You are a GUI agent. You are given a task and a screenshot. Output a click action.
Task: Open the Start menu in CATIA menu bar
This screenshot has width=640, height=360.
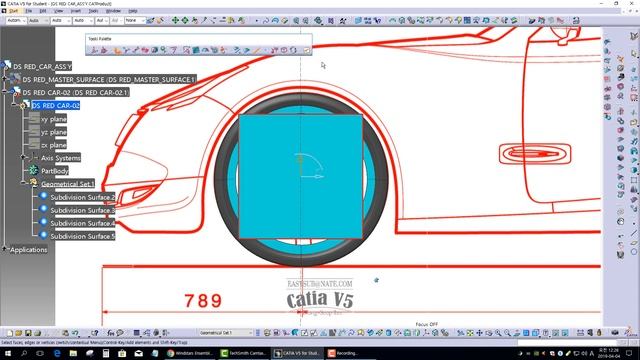click(13, 11)
